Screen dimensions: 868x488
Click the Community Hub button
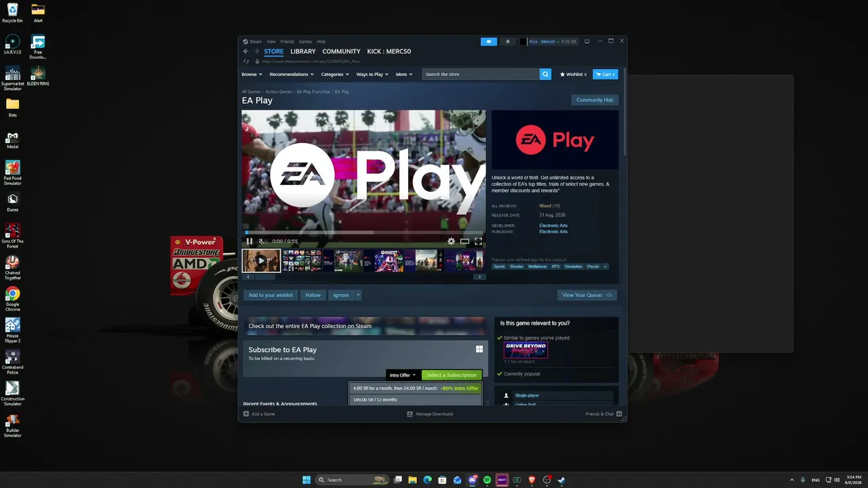click(x=595, y=100)
